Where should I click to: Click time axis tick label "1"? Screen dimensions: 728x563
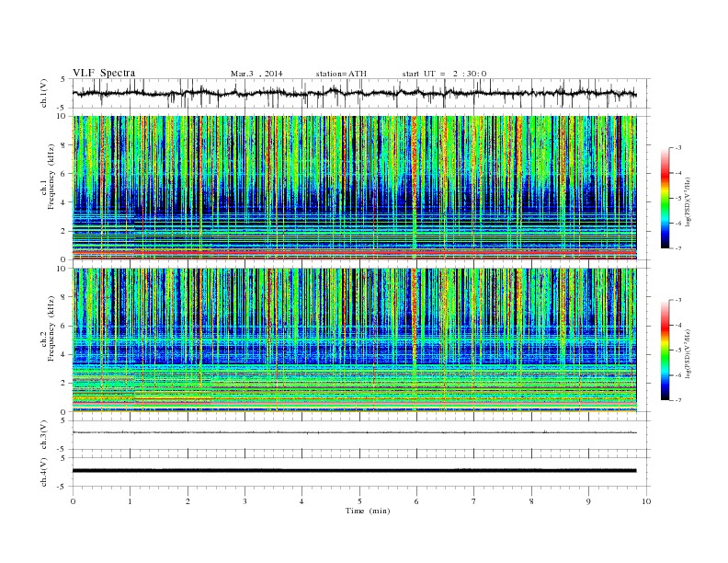(130, 501)
